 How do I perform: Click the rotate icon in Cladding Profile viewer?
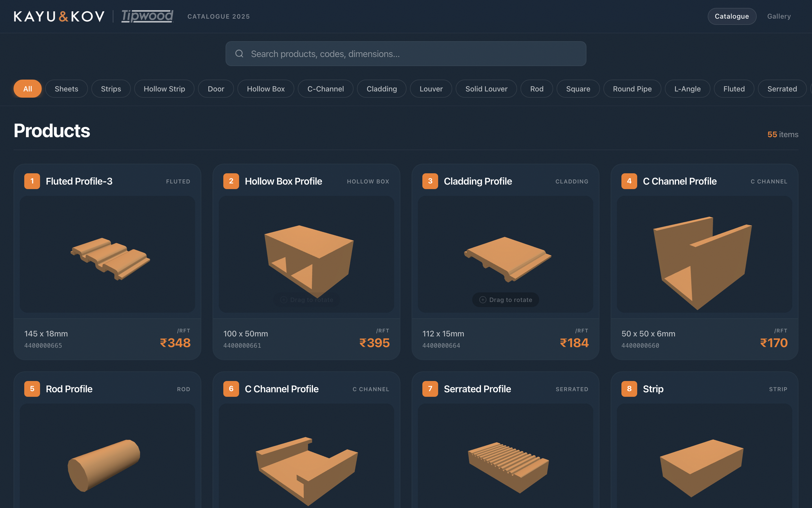pos(483,300)
